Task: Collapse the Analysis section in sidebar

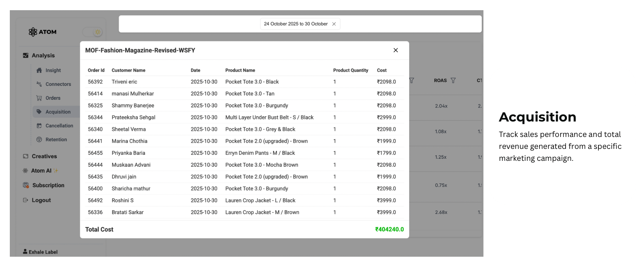Action: [43, 55]
